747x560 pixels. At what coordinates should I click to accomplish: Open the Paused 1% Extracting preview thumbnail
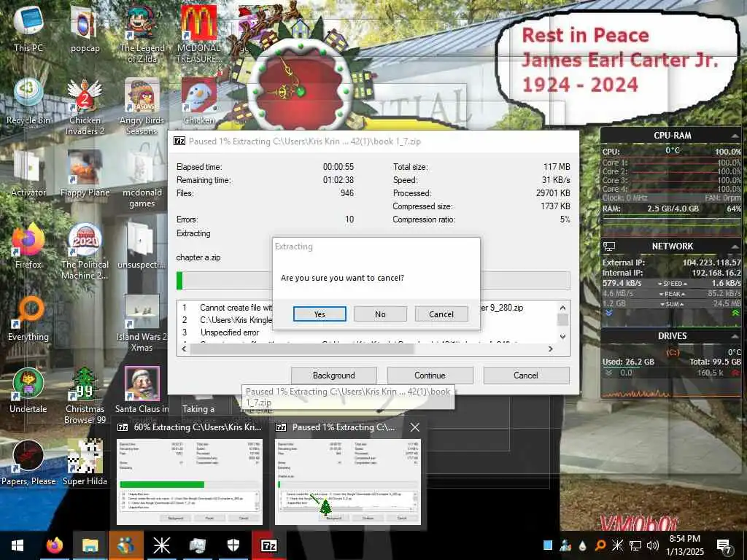click(x=348, y=482)
